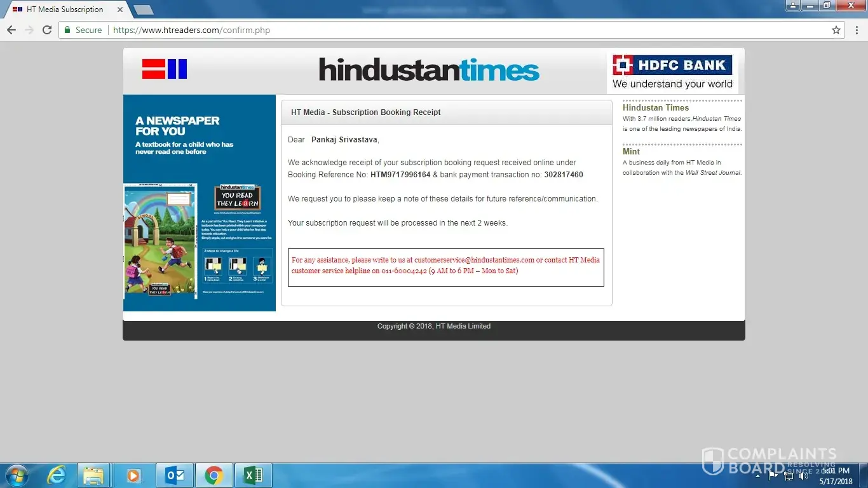This screenshot has height=488, width=868.
Task: Click 'With 3.7 million readers' description text
Action: [682, 124]
